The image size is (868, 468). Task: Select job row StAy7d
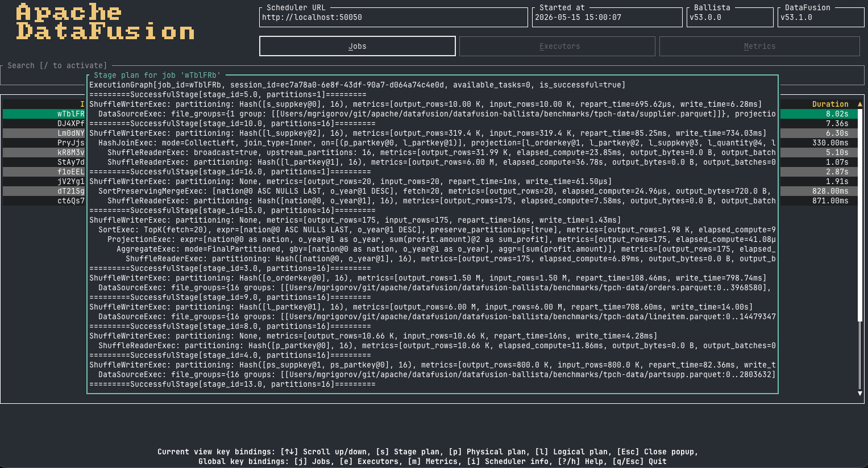point(44,162)
